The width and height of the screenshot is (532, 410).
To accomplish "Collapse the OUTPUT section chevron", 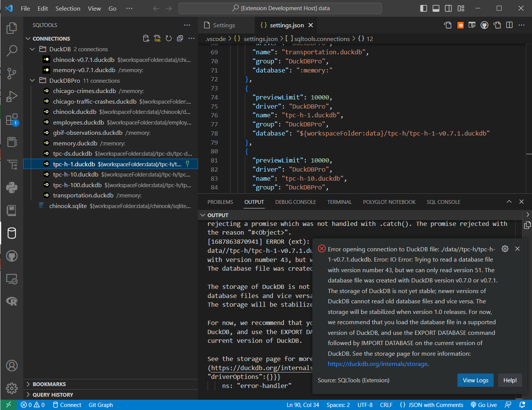I will (x=203, y=215).
